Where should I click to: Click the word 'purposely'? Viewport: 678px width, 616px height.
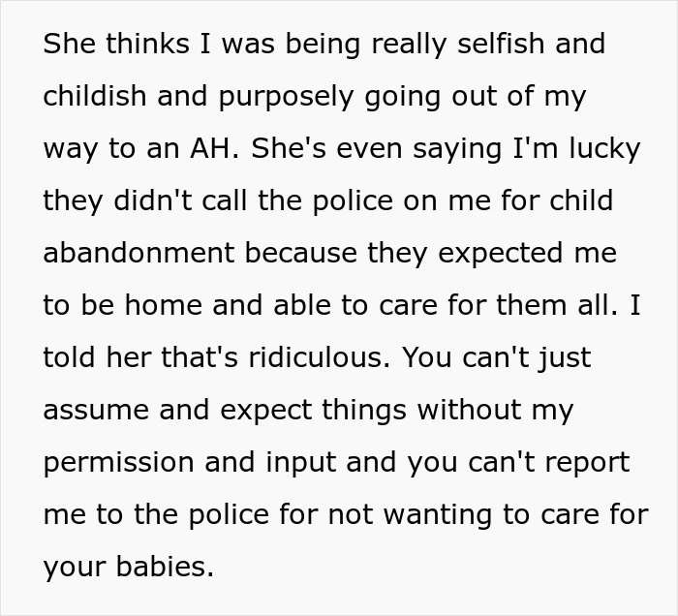(x=287, y=98)
